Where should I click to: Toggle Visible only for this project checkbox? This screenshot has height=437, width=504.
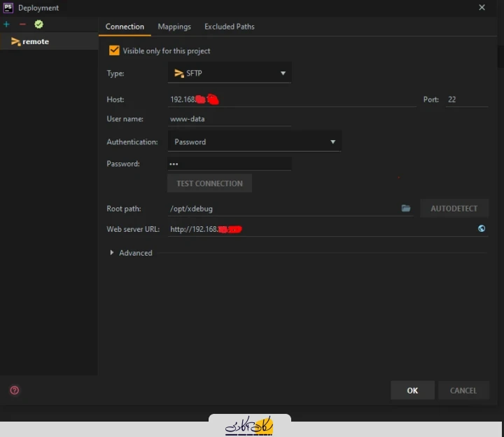[x=114, y=50]
